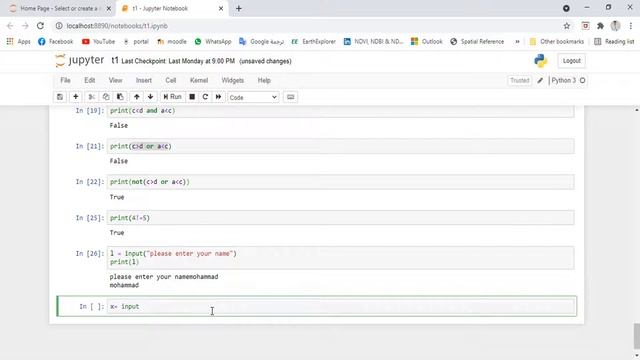Open the moodle bookmark
Screen dimensions: 640x360
pos(172,42)
